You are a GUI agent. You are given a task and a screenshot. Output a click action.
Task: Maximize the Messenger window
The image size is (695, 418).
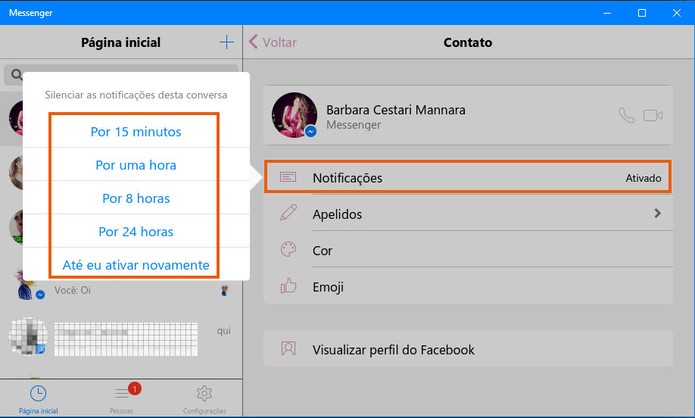(x=641, y=13)
